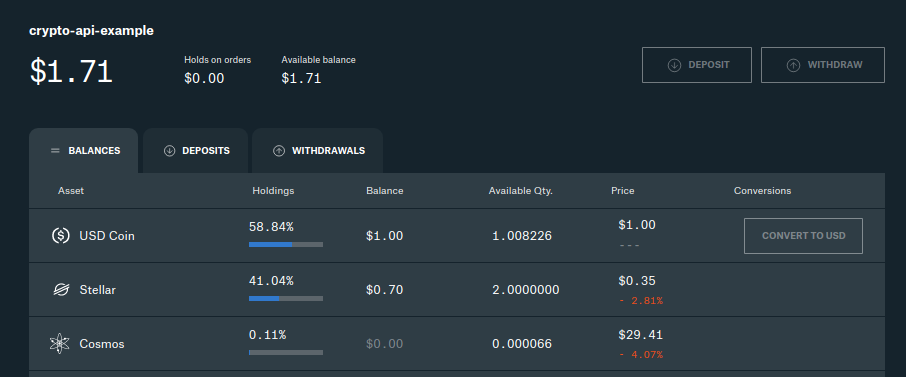Click the Holds on orders label

tap(217, 60)
